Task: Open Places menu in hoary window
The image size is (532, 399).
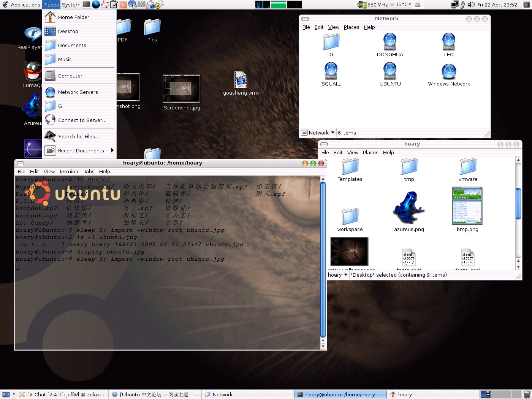Action: pos(370,152)
